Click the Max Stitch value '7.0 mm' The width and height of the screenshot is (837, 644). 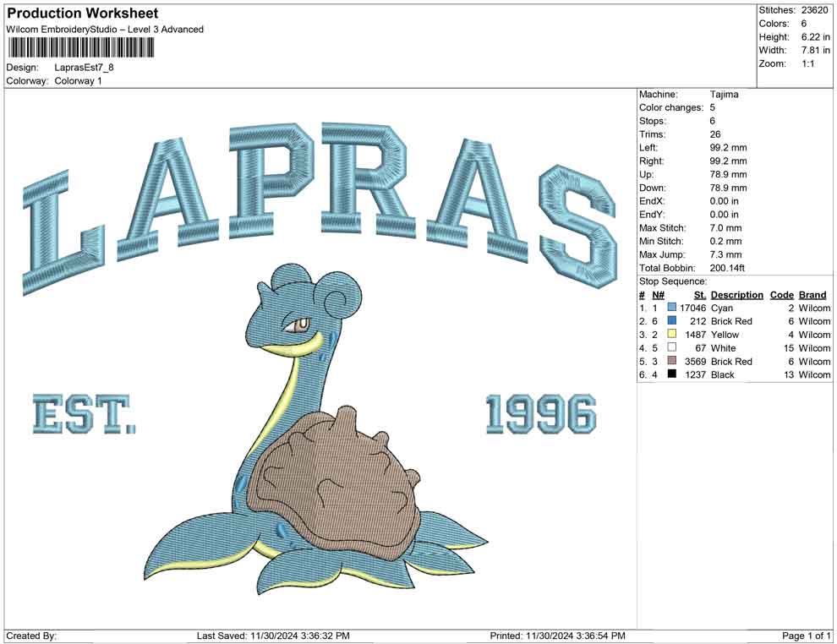726,228
